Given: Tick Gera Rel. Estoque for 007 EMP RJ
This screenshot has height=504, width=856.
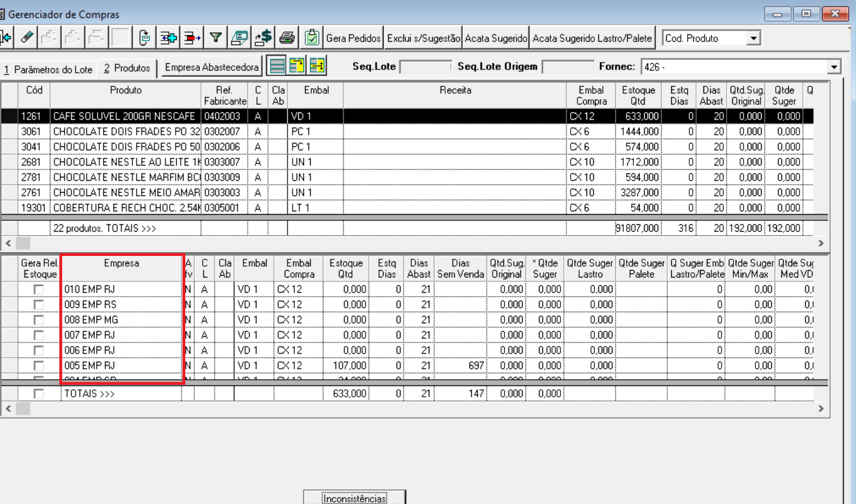Looking at the screenshot, I should tap(38, 335).
